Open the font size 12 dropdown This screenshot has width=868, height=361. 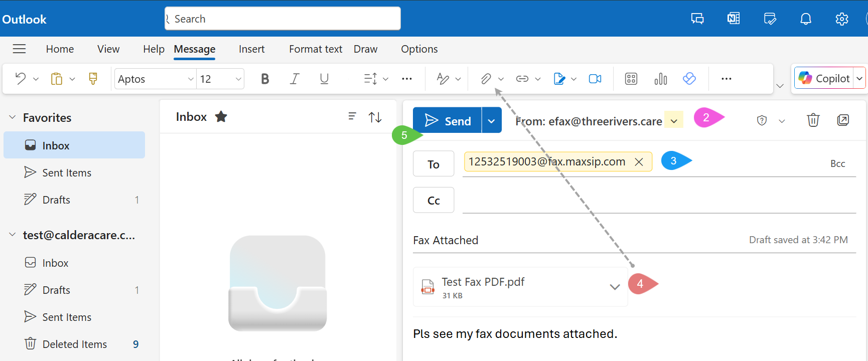tap(238, 79)
